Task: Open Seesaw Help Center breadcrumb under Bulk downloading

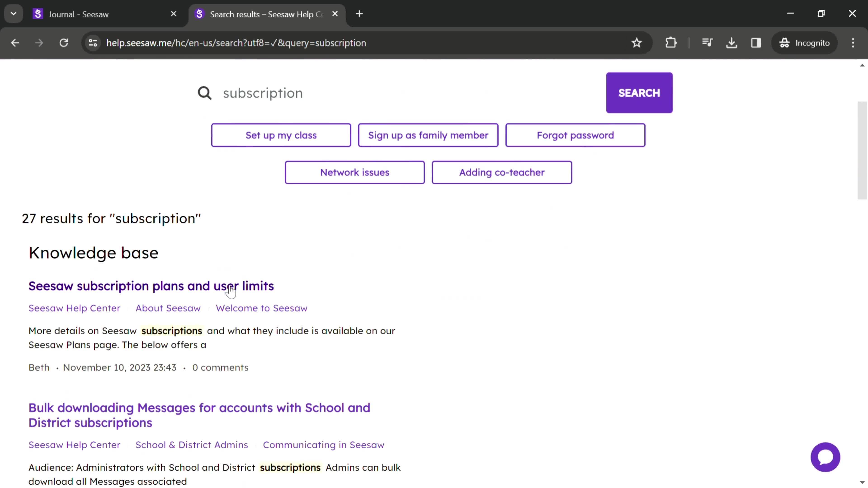Action: click(74, 445)
